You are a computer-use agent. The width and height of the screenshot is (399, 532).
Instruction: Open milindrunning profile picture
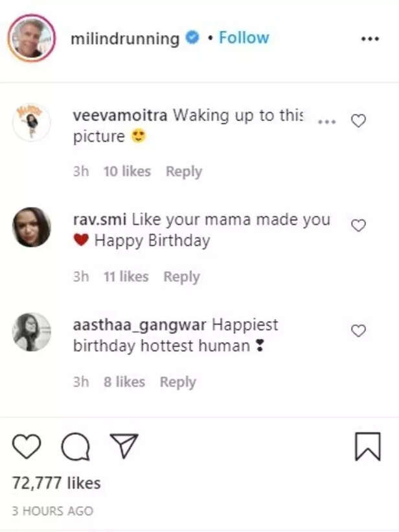(30, 38)
